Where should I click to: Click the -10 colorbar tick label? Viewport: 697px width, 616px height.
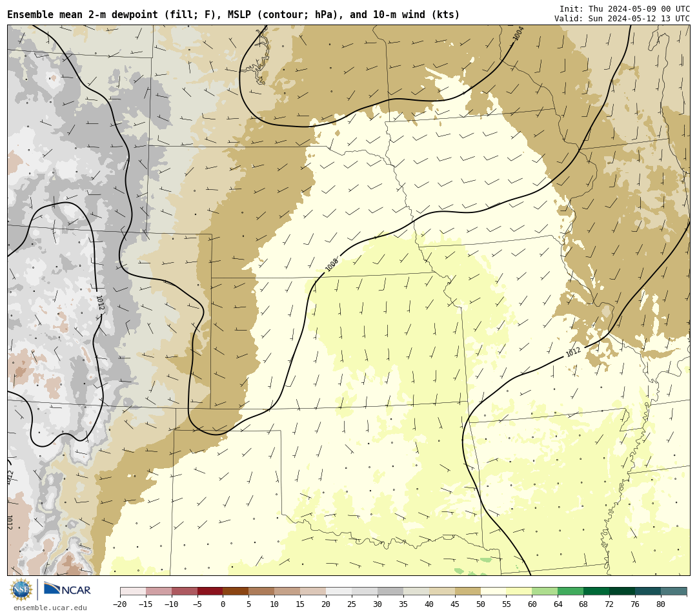coord(172,604)
